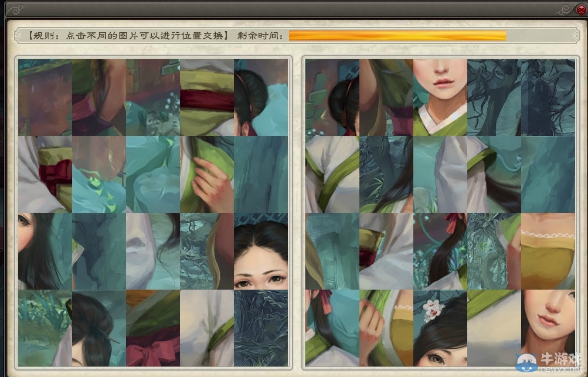Select right puzzle tile with yellow bodice and lace trim
The height and width of the screenshot is (377, 588).
coord(548,252)
